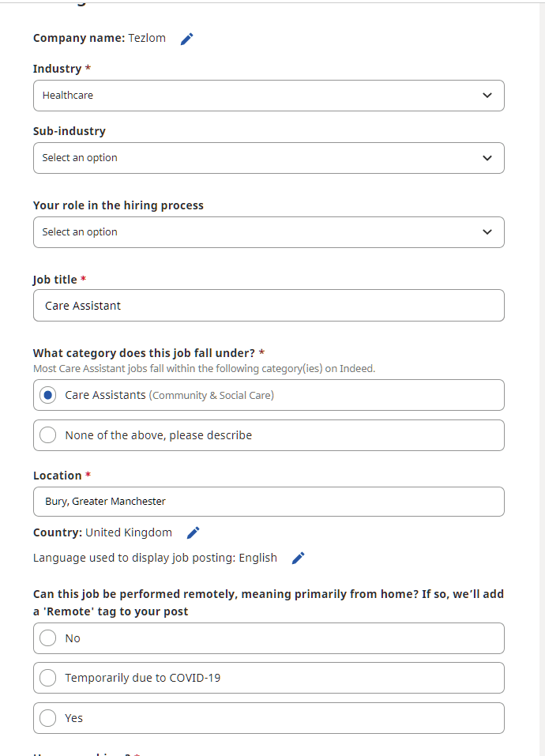Click the Location field with Bury
The width and height of the screenshot is (545, 756).
[269, 502]
